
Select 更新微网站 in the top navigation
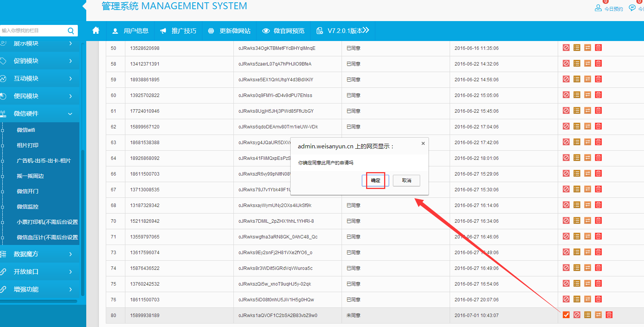click(x=229, y=31)
